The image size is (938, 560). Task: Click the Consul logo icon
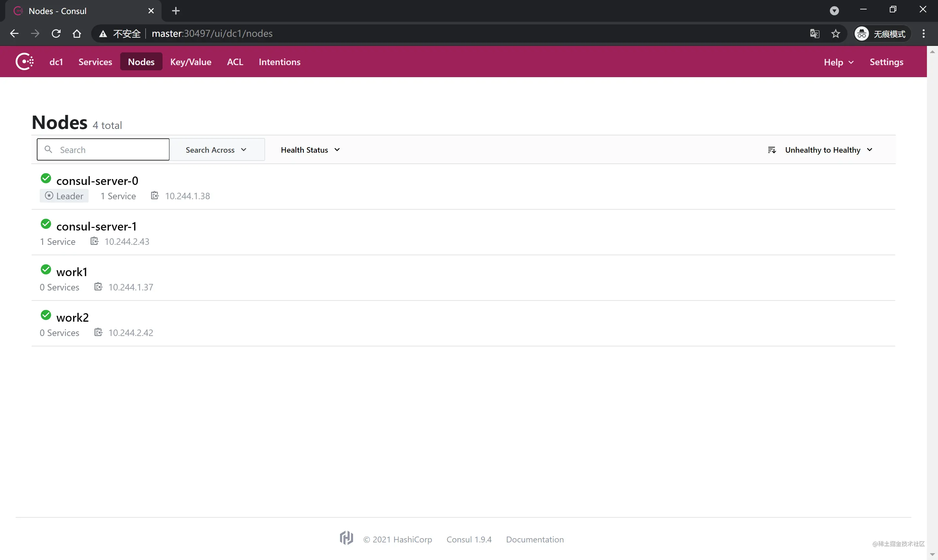pyautogui.click(x=24, y=62)
